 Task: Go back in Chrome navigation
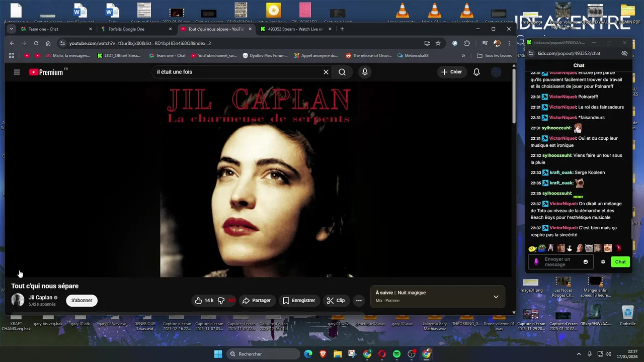click(12, 43)
